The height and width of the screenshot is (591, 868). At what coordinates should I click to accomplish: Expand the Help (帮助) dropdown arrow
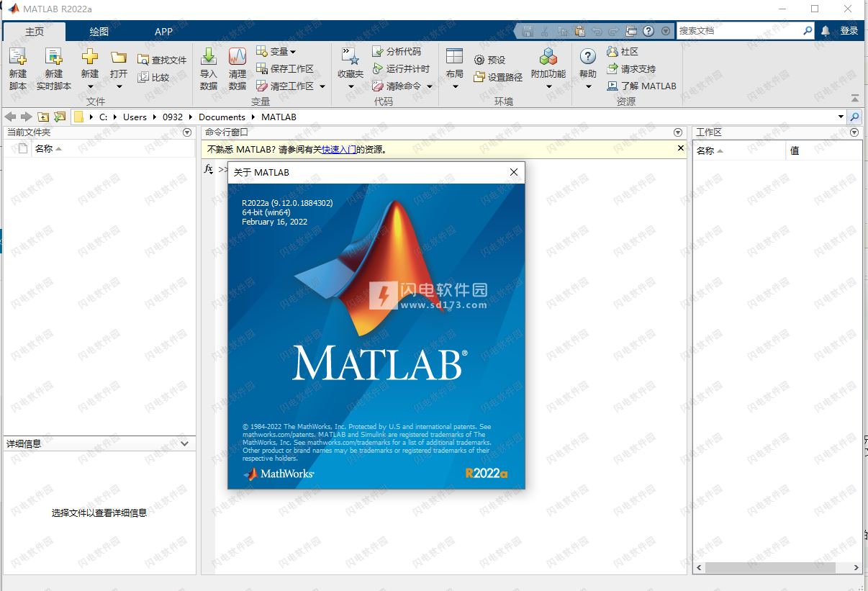coord(588,86)
